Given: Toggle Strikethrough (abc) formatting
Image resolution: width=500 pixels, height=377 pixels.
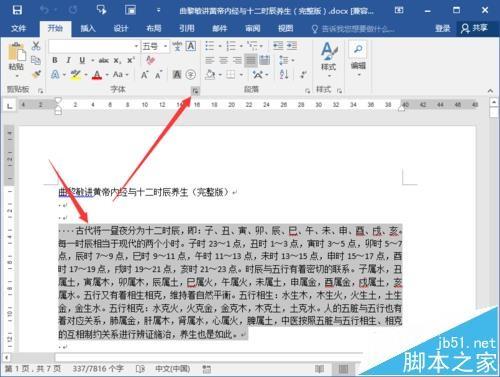Looking at the screenshot, I should pyautogui.click(x=104, y=60).
